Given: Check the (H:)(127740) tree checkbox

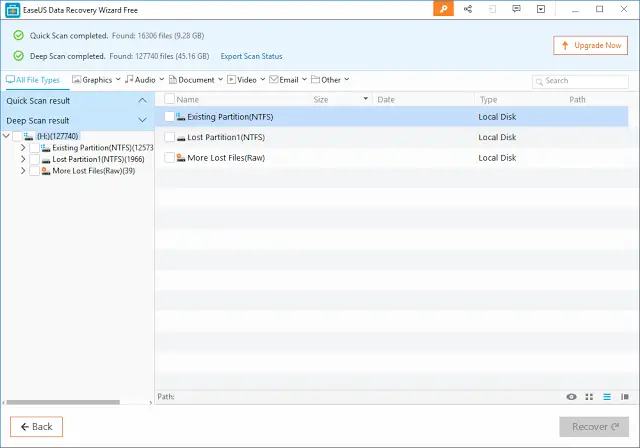Looking at the screenshot, I should click(x=17, y=136).
